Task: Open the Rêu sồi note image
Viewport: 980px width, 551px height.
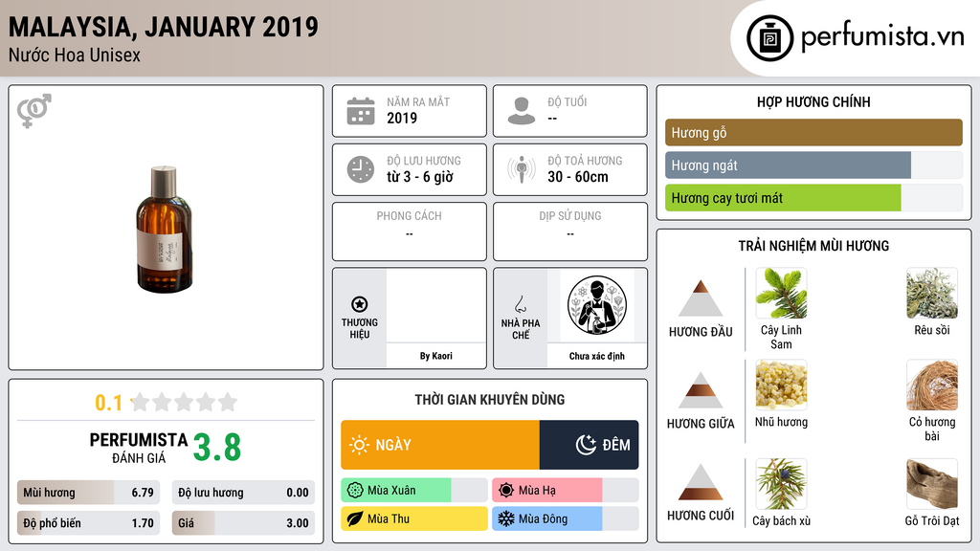Action: (x=932, y=294)
